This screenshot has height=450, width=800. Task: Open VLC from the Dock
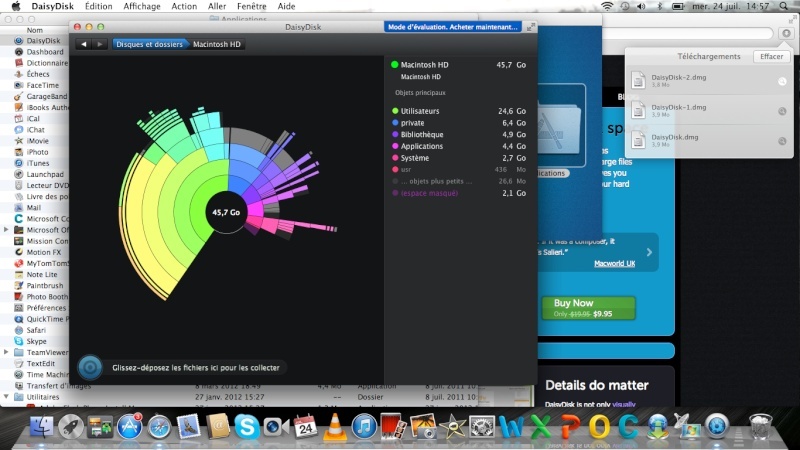pyautogui.click(x=334, y=427)
